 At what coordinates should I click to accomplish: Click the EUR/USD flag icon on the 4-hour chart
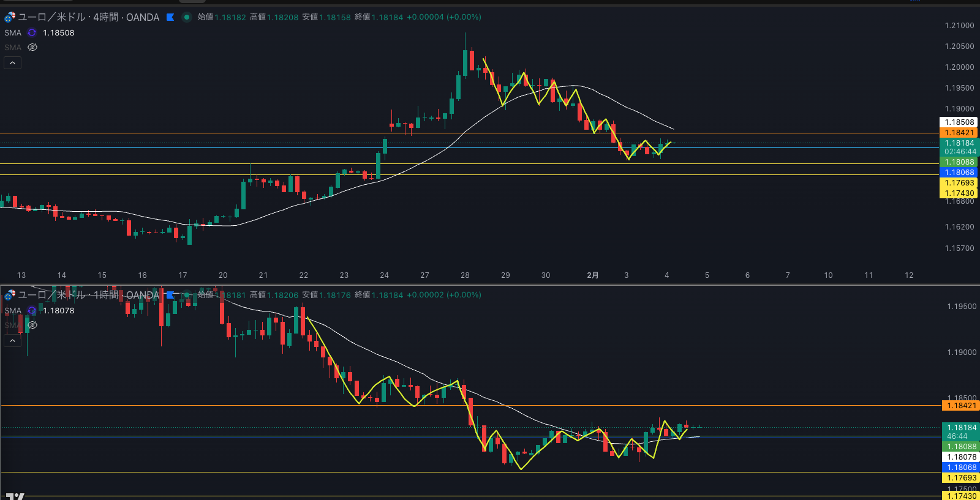tap(10, 17)
